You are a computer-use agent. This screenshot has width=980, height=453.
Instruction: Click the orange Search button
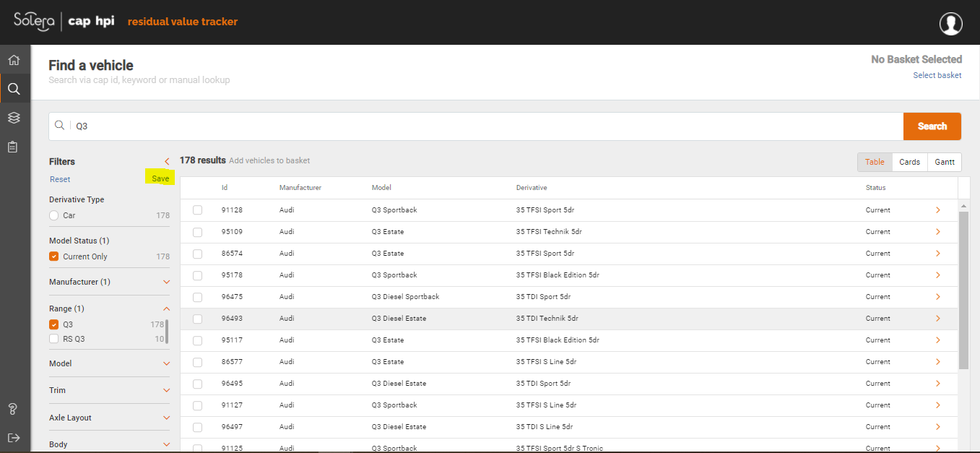[x=932, y=126]
